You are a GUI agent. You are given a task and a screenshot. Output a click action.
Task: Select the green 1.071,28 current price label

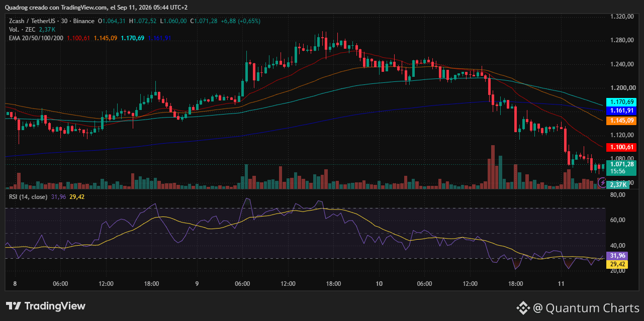pyautogui.click(x=621, y=164)
